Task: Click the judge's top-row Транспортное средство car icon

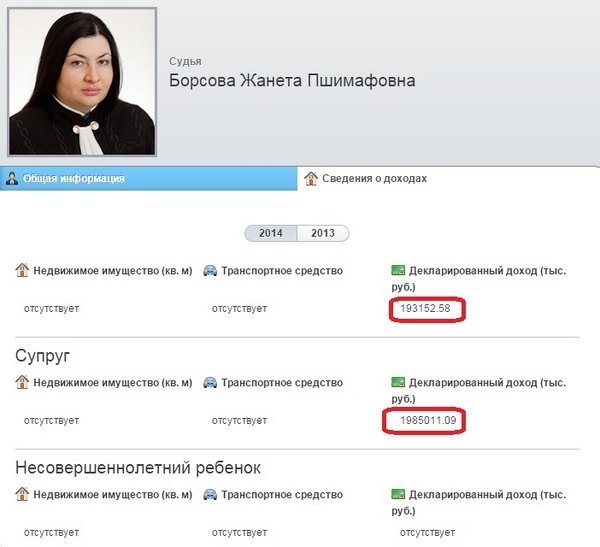Action: [210, 271]
